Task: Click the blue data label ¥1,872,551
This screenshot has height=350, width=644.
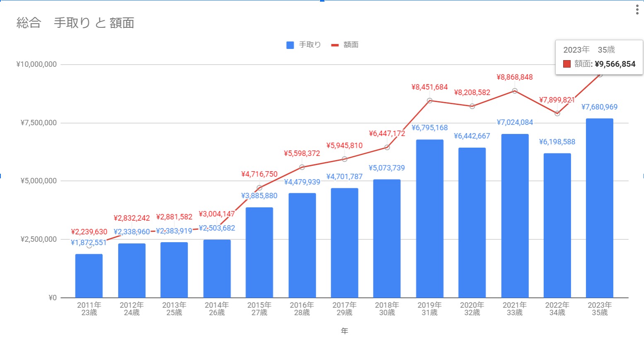Action: coord(89,243)
